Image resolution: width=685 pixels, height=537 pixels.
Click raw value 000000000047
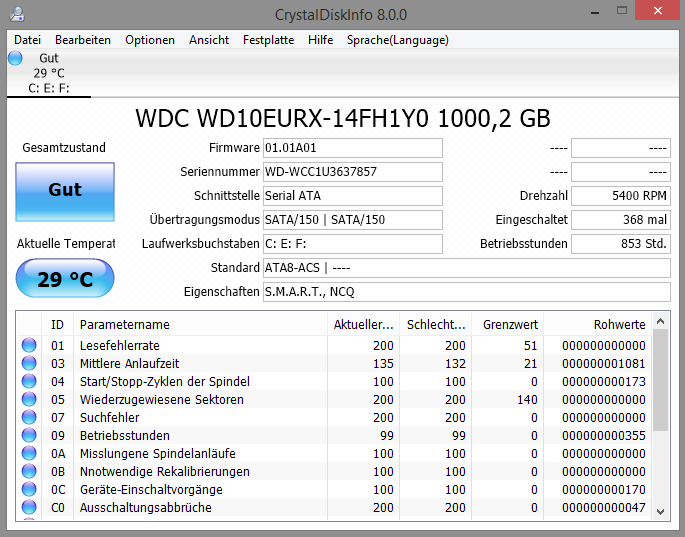(604, 507)
